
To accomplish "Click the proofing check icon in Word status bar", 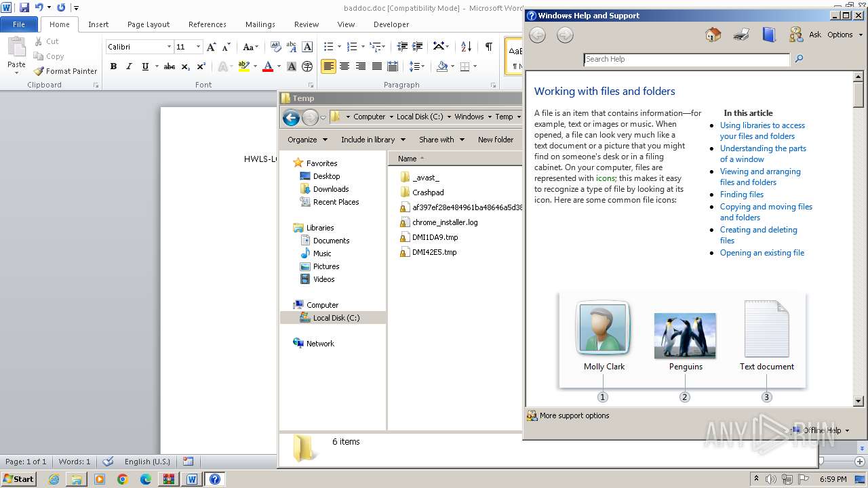I will coord(108,462).
